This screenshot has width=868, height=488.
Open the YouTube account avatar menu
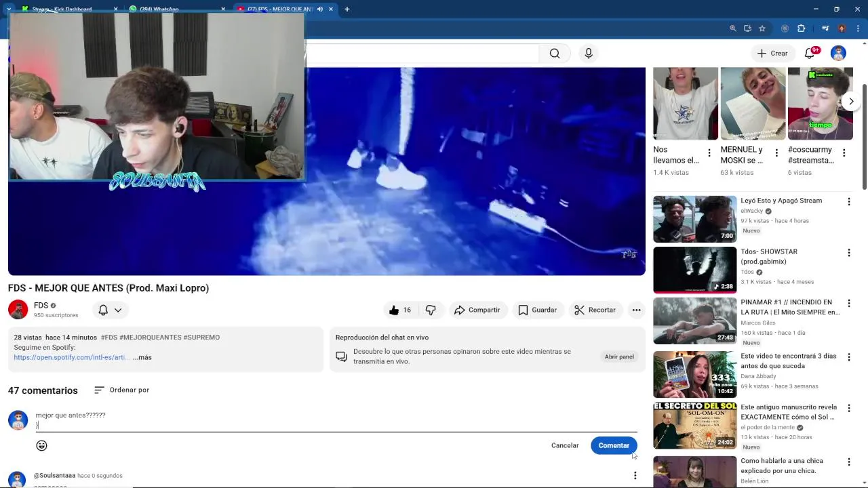click(838, 54)
